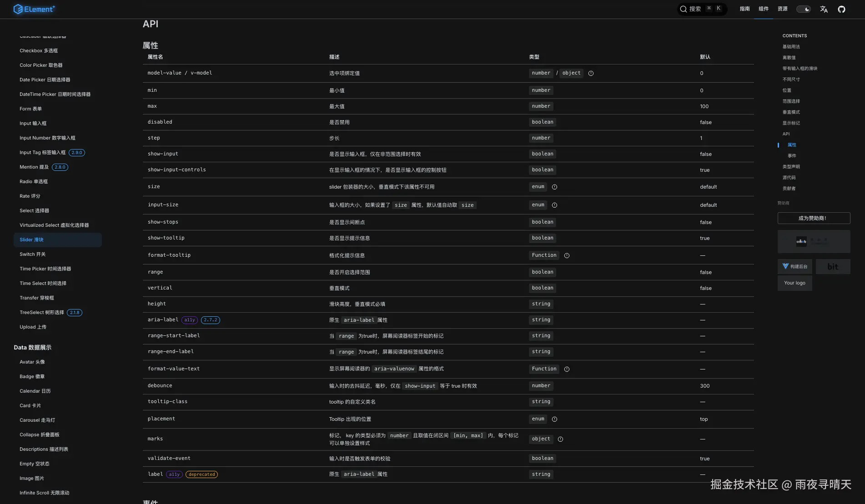Open Upload 上传 page
The image size is (865, 504).
pyautogui.click(x=33, y=327)
